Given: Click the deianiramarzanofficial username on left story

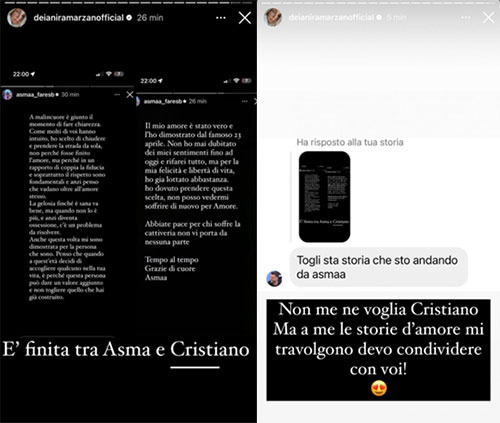Looking at the screenshot, I should coord(79,18).
